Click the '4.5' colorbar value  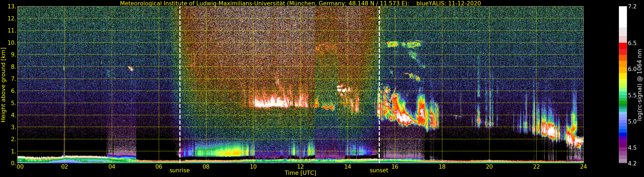click(x=632, y=147)
